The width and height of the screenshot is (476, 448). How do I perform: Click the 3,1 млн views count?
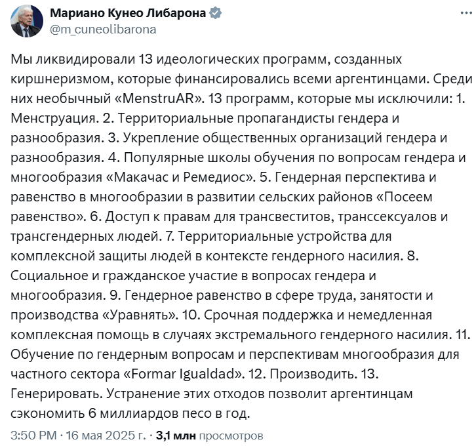coord(176,436)
